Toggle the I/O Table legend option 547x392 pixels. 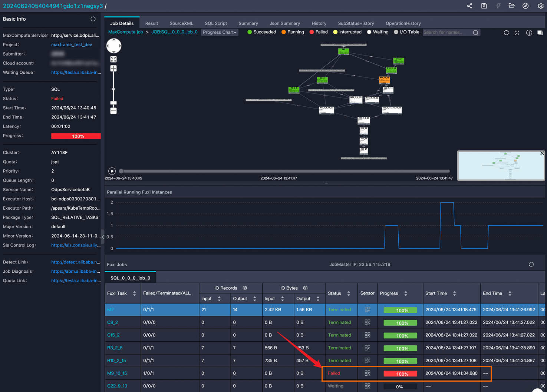coord(406,32)
